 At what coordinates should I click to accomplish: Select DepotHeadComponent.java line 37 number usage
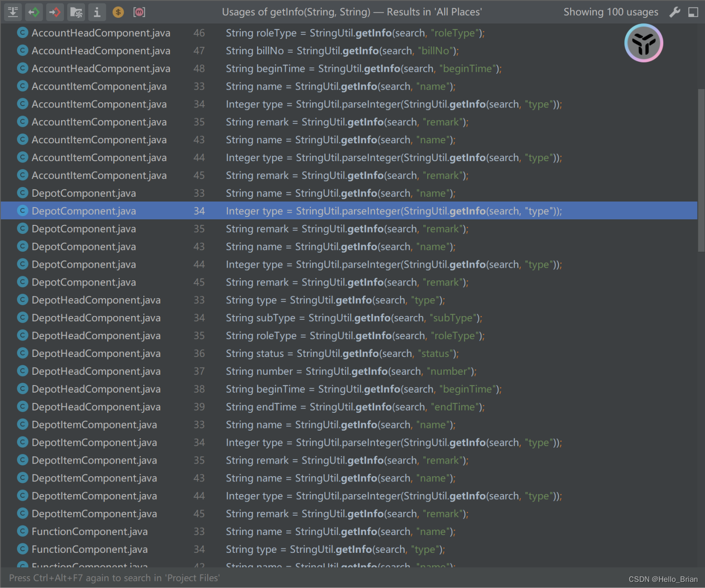click(x=349, y=371)
